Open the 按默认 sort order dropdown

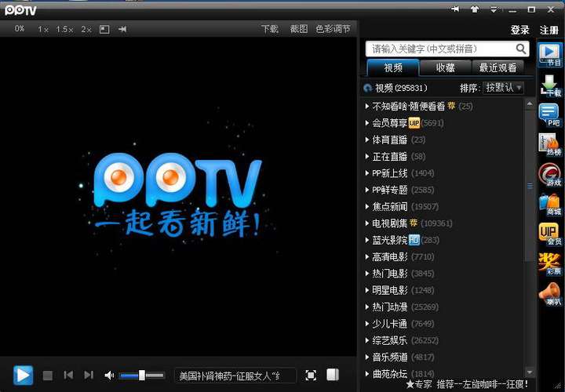(503, 88)
